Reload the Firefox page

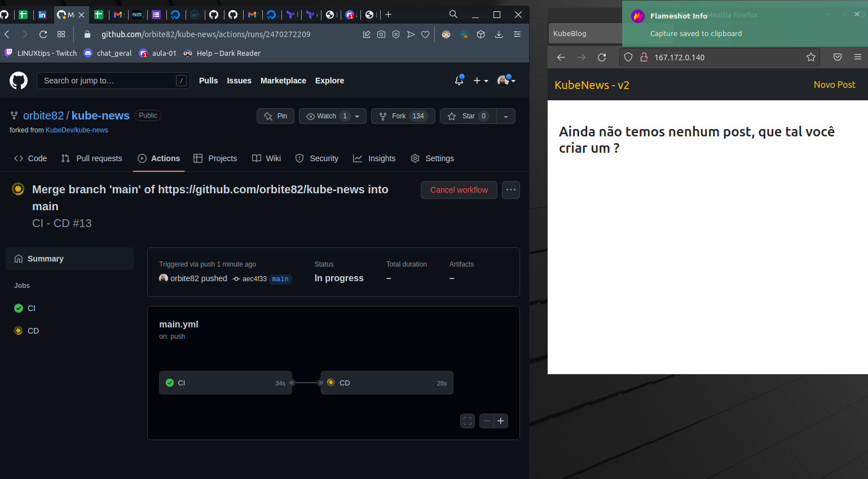click(x=602, y=57)
